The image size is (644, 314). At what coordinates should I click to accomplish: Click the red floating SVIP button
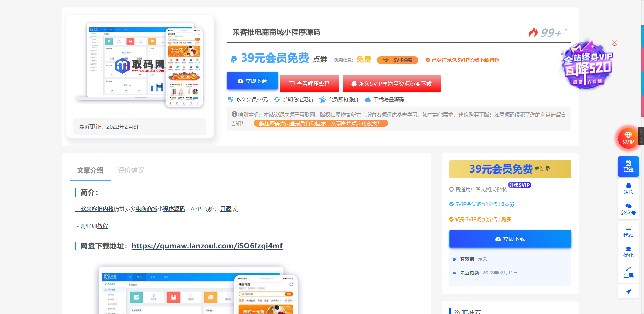628,138
